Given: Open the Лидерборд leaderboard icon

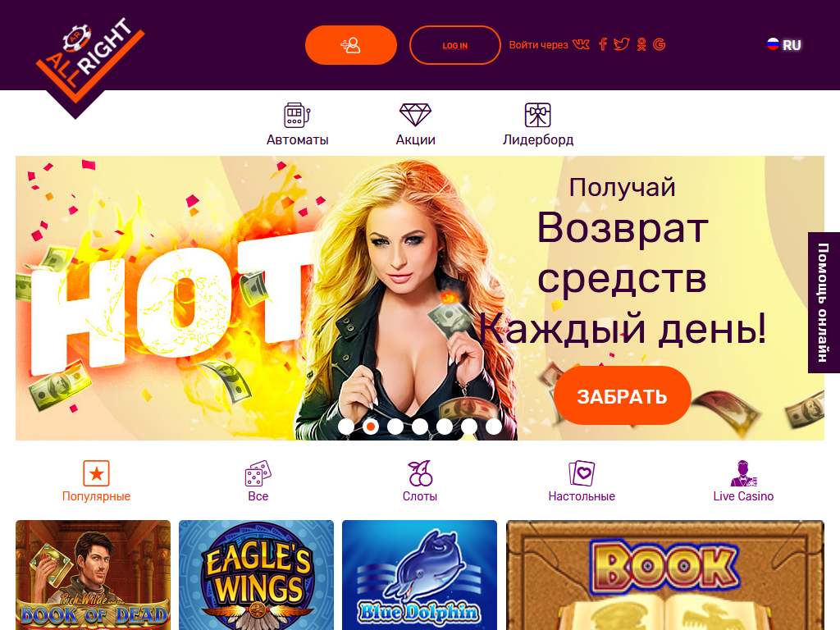Looking at the screenshot, I should [537, 115].
